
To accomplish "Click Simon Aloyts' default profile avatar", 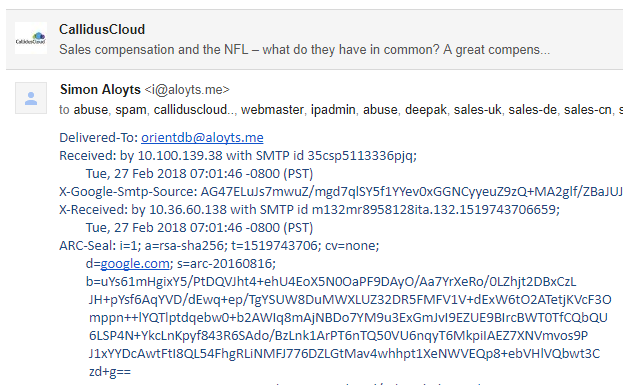I will [x=31, y=98].
